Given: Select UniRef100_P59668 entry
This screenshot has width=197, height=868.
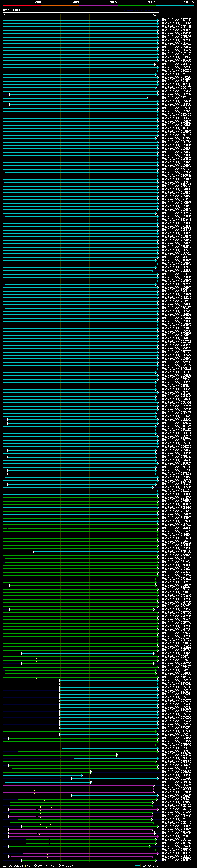Looking at the screenshot, I should click(177, 789).
